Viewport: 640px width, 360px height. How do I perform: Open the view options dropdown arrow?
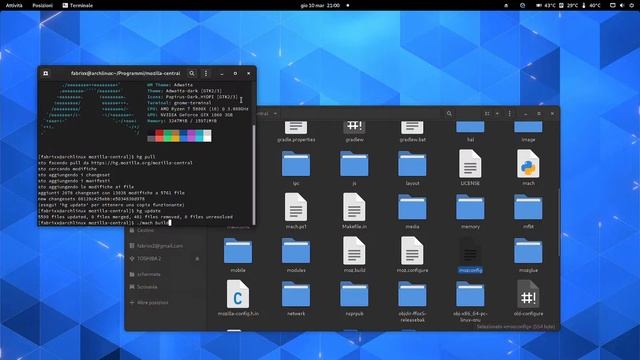pos(497,113)
